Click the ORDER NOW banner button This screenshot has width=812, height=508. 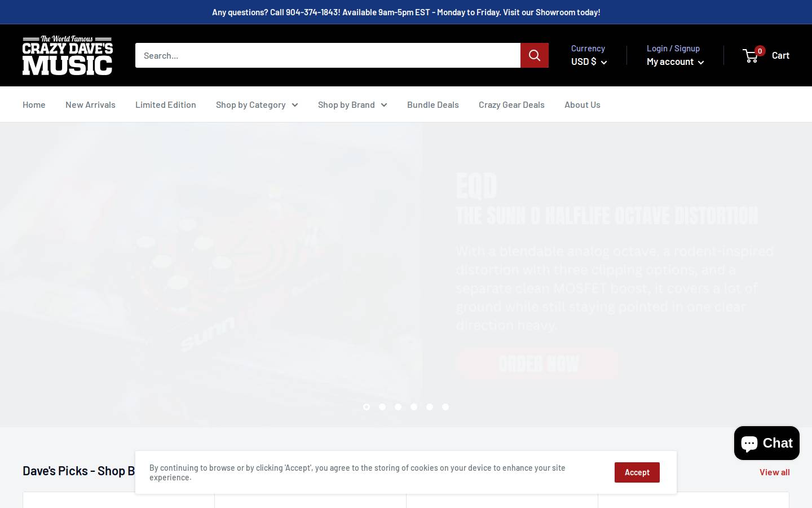(537, 364)
